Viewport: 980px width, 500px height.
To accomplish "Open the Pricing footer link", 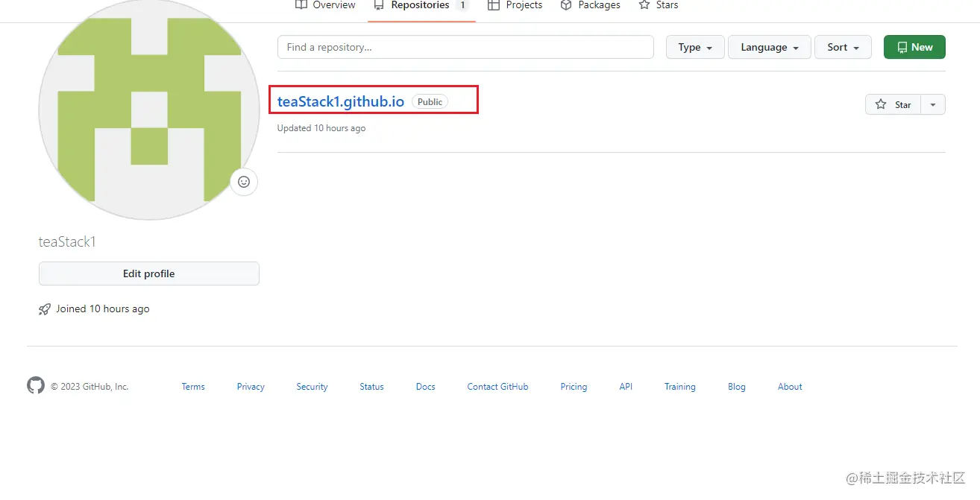I will [574, 387].
